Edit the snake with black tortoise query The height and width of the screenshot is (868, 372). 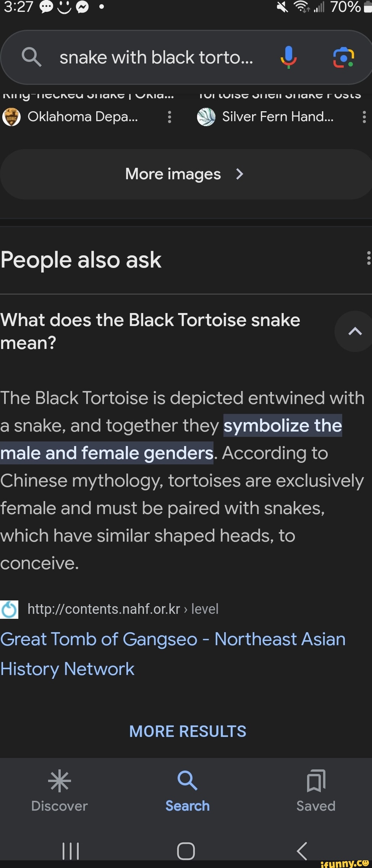tap(156, 57)
